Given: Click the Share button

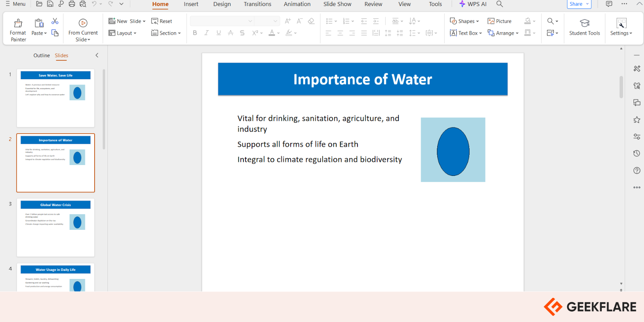Looking at the screenshot, I should pyautogui.click(x=579, y=4).
